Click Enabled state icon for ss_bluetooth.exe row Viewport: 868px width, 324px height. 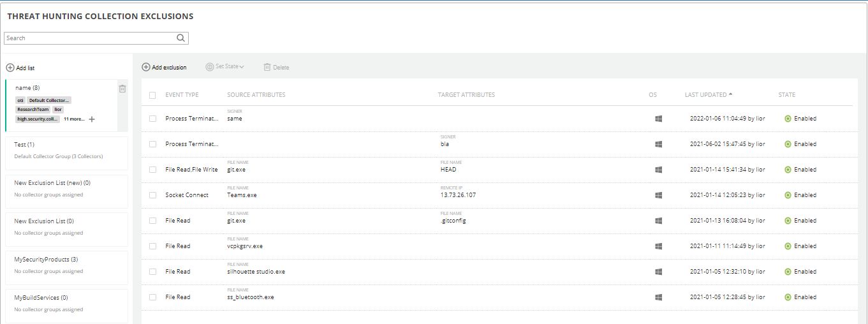788,297
